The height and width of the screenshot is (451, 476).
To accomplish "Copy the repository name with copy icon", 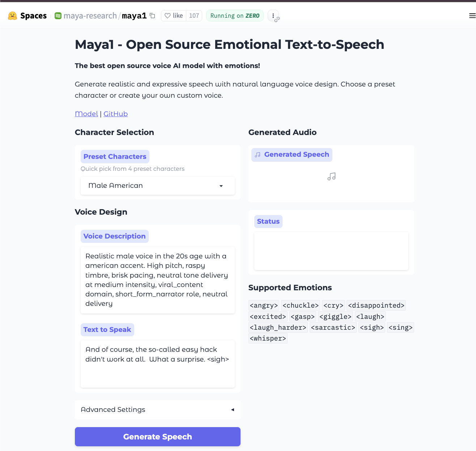I will coord(153,16).
